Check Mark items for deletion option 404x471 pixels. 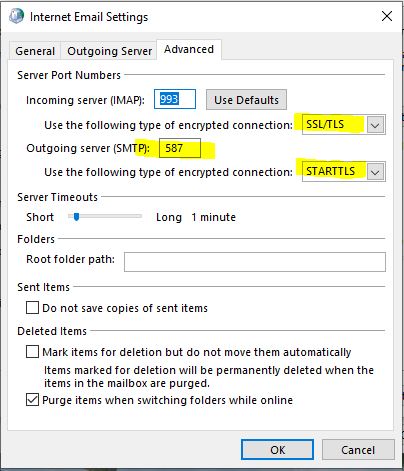[x=32, y=352]
